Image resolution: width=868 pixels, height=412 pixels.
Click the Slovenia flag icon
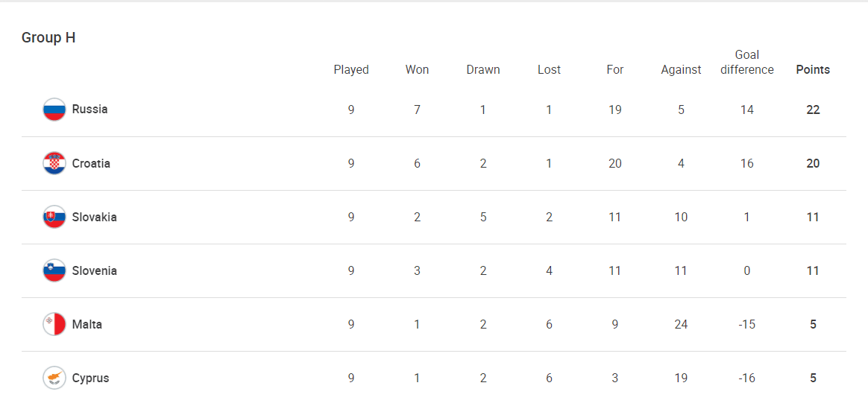coord(54,270)
